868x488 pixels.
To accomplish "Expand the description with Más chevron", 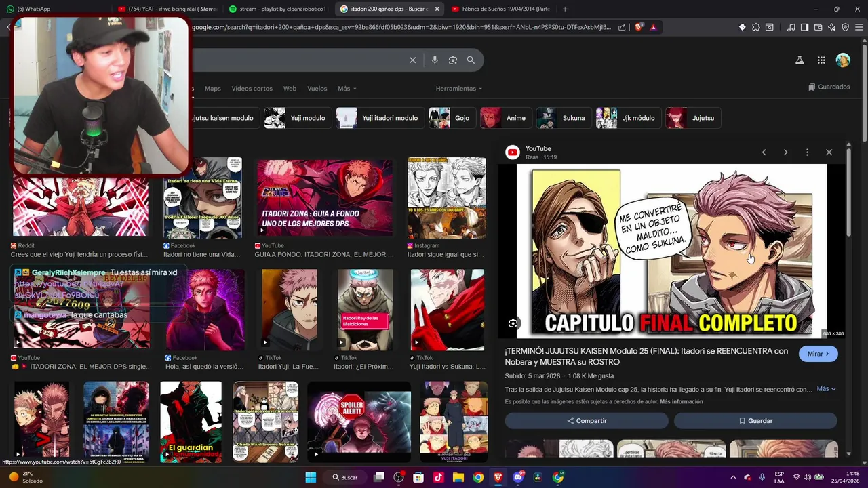I will (826, 389).
